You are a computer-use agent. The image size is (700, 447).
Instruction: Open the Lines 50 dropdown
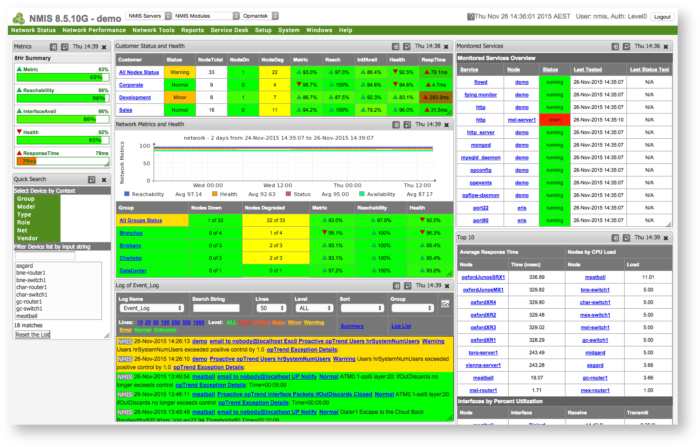point(271,308)
